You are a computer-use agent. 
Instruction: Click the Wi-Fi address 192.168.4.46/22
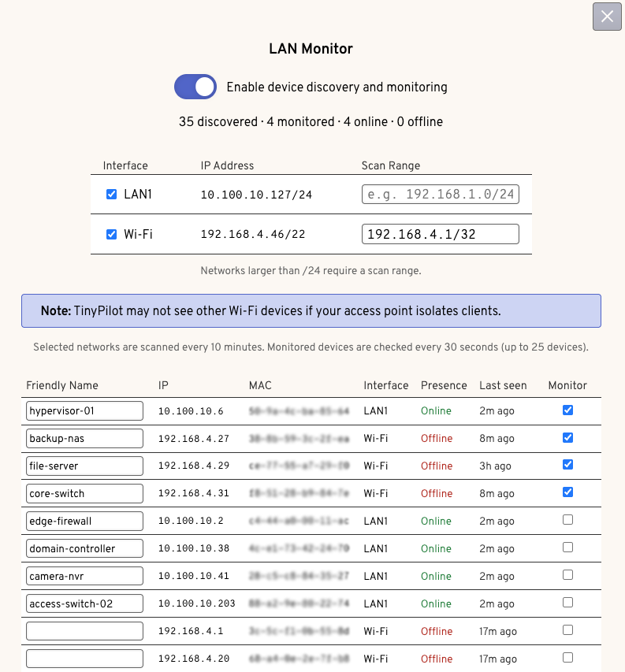click(x=253, y=234)
